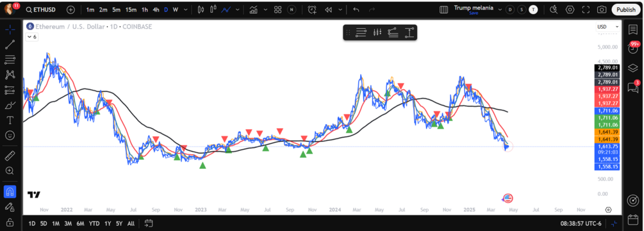Image resolution: width=644 pixels, height=231 pixels.
Task: Set date range to All
Action: tap(131, 223)
